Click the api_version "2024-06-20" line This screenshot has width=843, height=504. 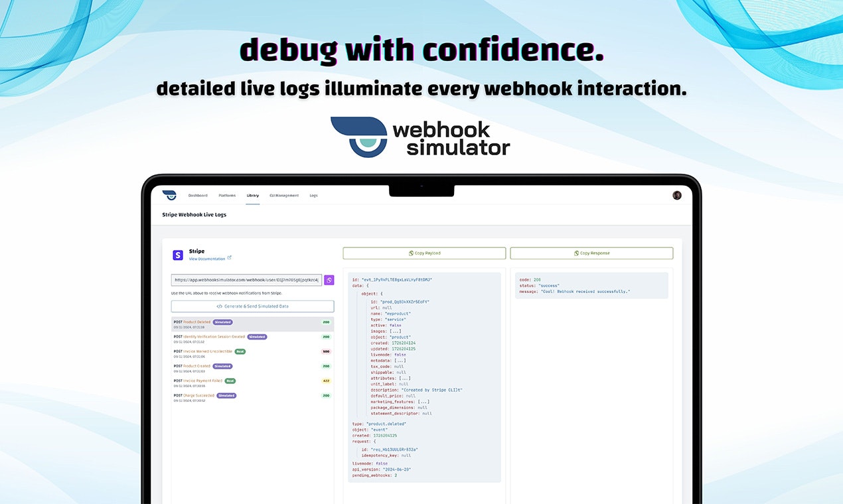click(382, 470)
